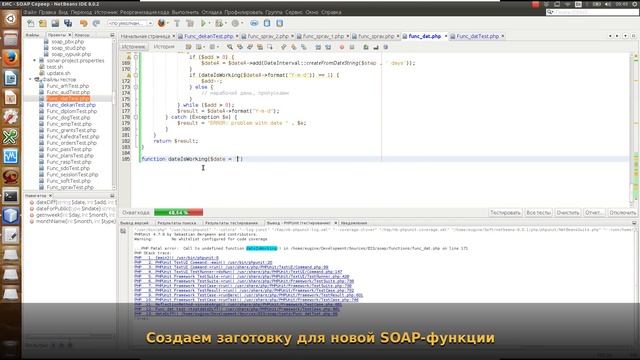
Task: Click the Все тесты button
Action: [x=538, y=213]
